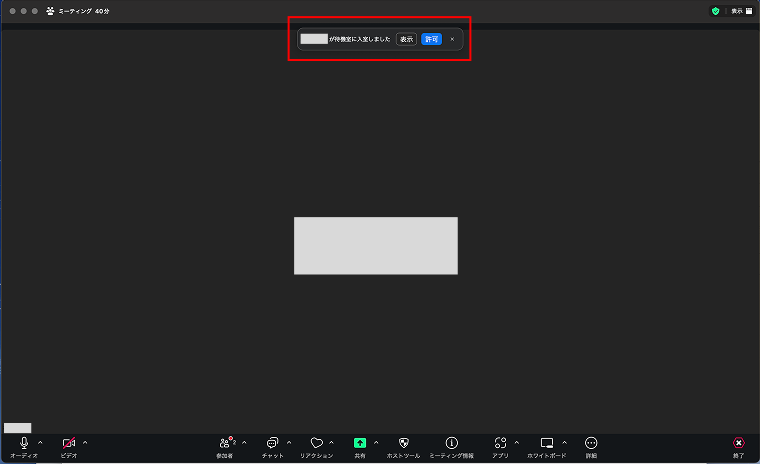The height and width of the screenshot is (464, 760).
Task: Open the チャット chat panel
Action: click(272, 443)
